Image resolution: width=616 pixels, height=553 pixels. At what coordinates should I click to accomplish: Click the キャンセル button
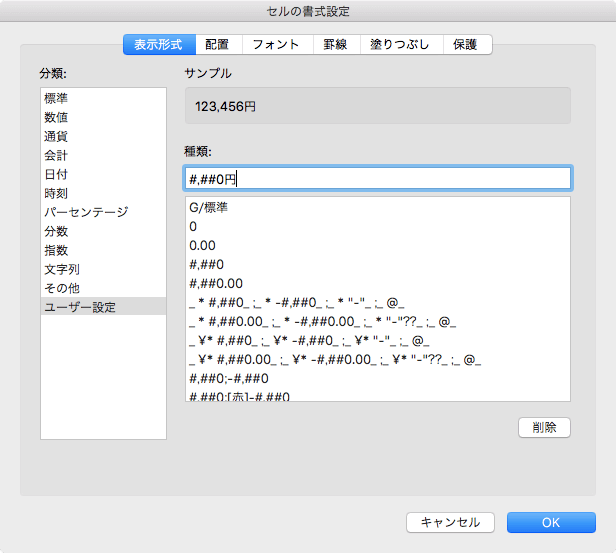tap(450, 522)
